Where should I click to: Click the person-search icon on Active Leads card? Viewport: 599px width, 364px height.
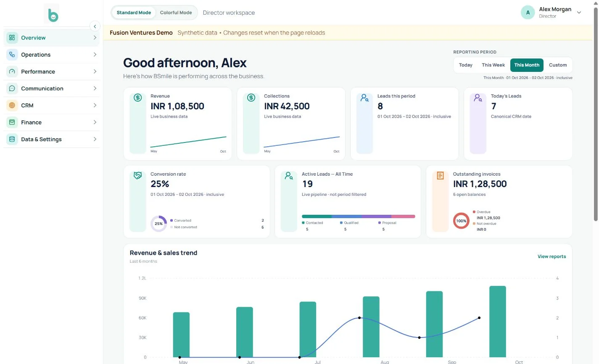click(289, 176)
